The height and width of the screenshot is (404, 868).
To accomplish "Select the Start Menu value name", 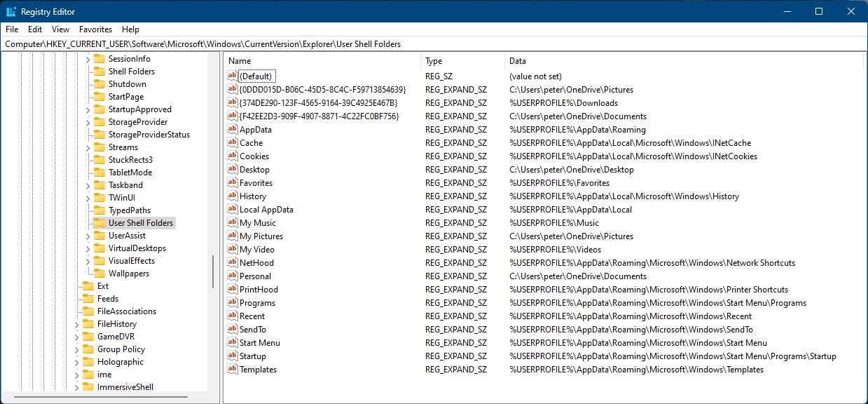I will pyautogui.click(x=260, y=342).
